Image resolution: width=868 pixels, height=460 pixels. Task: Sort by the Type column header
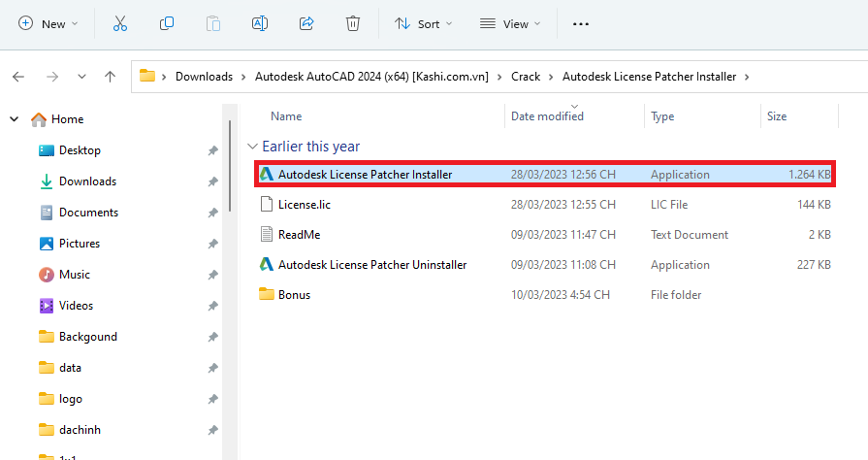(x=662, y=116)
